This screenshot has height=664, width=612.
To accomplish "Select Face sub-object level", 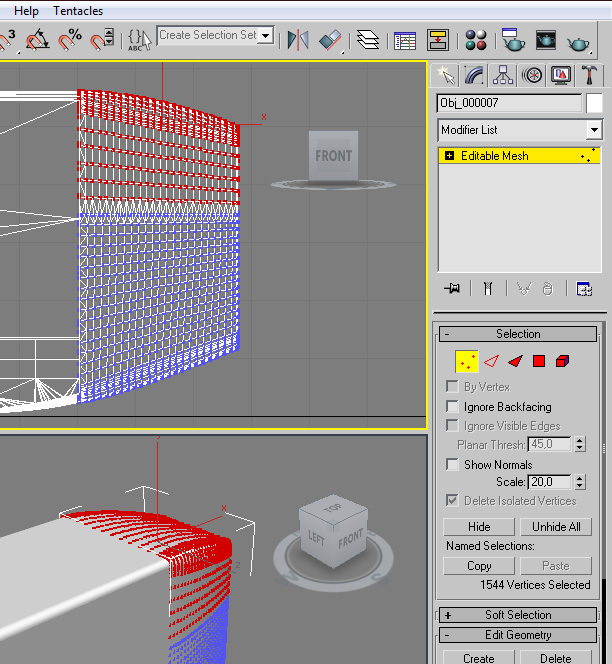I will pyautogui.click(x=515, y=361).
